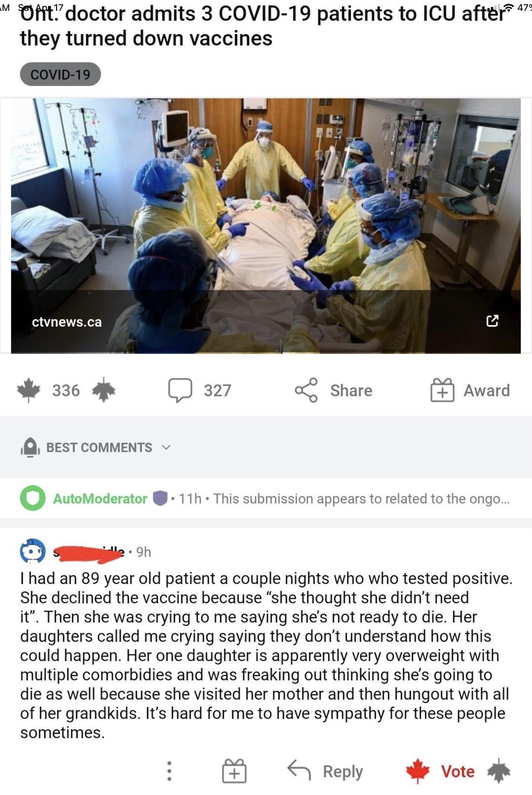Image resolution: width=532 pixels, height=795 pixels.
Task: Select the COVID-19 flair tag
Action: tap(60, 74)
